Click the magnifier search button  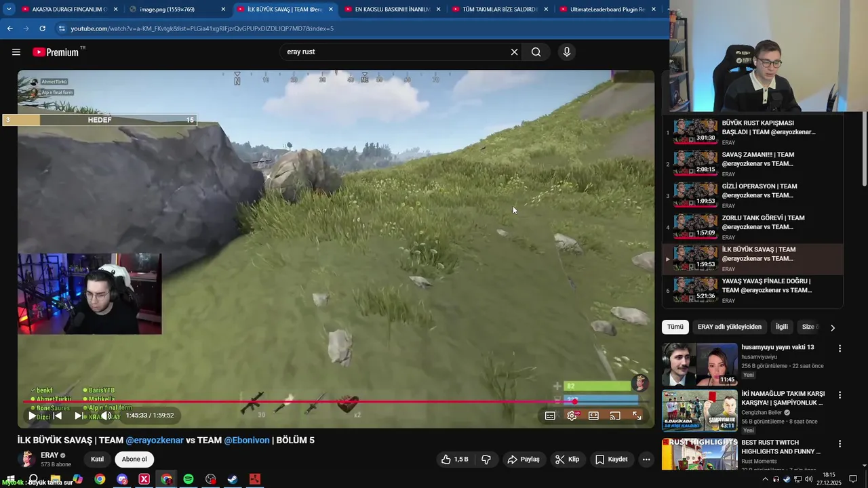[536, 52]
